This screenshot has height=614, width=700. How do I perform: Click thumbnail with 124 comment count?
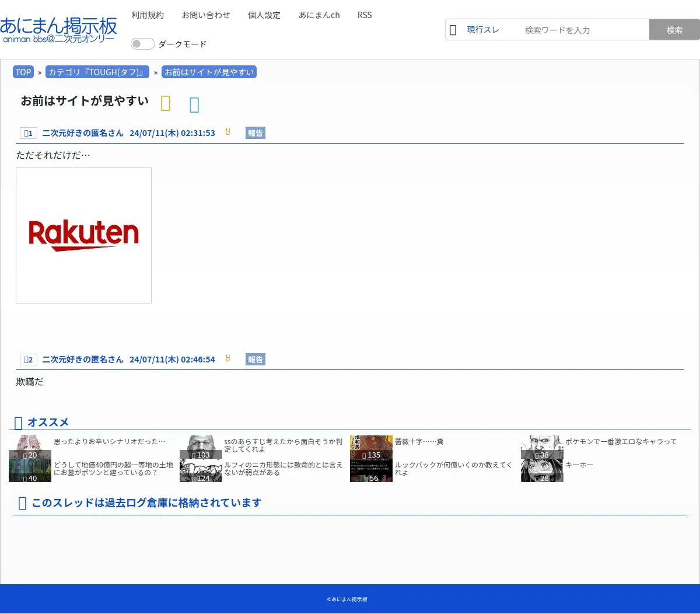[201, 470]
